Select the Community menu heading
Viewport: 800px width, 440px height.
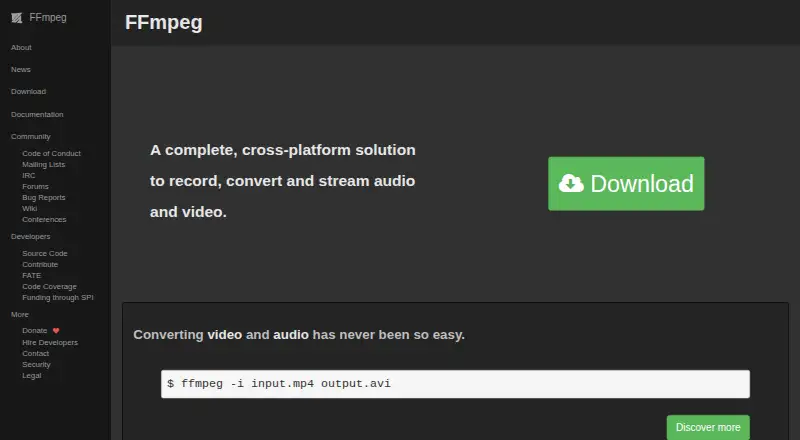pyautogui.click(x=31, y=136)
